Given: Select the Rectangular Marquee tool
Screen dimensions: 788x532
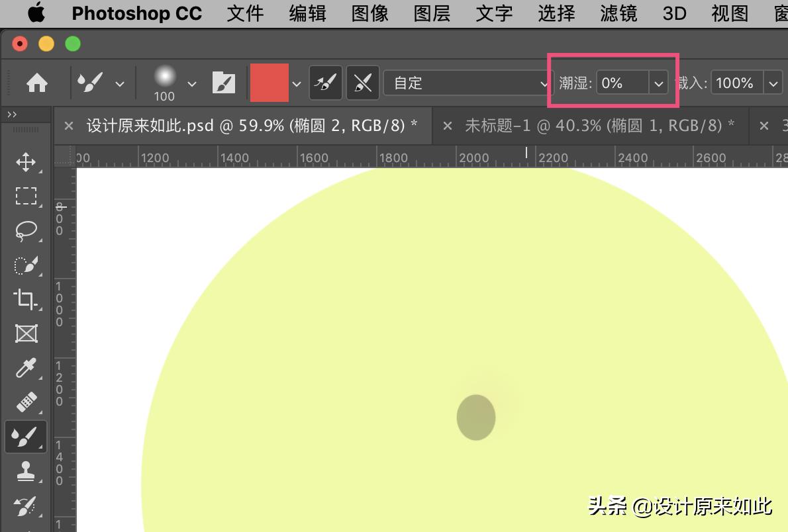Looking at the screenshot, I should tap(26, 196).
